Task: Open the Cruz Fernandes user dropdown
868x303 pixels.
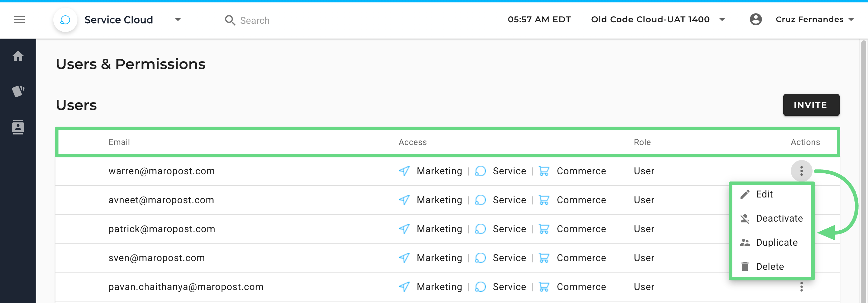Action: click(851, 20)
